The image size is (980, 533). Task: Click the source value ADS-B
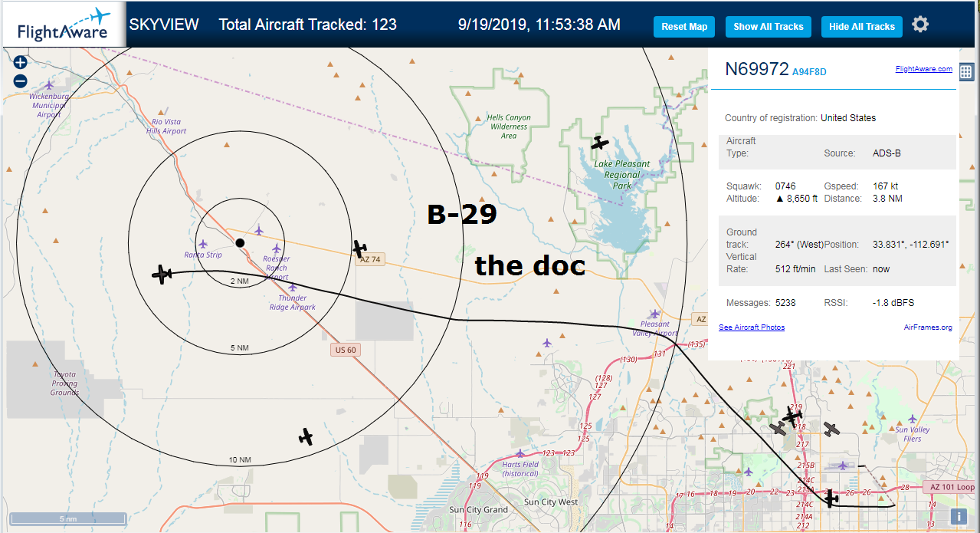coord(887,153)
